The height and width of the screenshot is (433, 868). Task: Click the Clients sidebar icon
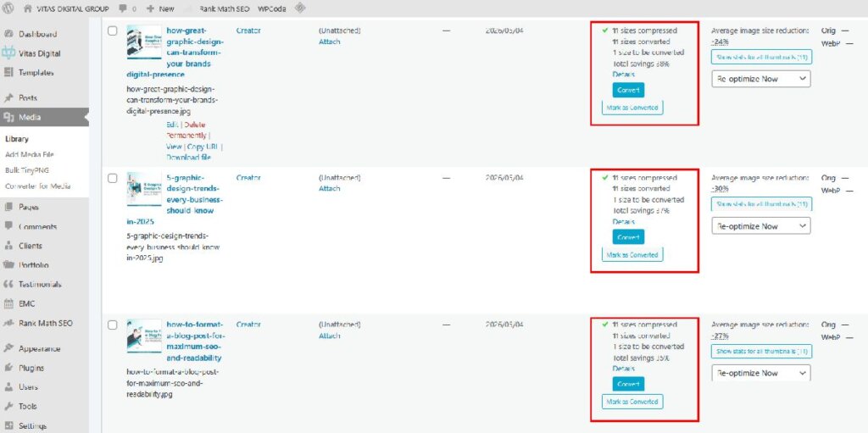point(8,246)
